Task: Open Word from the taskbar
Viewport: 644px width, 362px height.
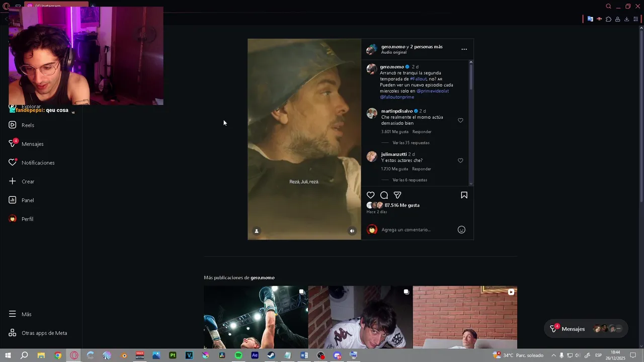Action: [304, 355]
